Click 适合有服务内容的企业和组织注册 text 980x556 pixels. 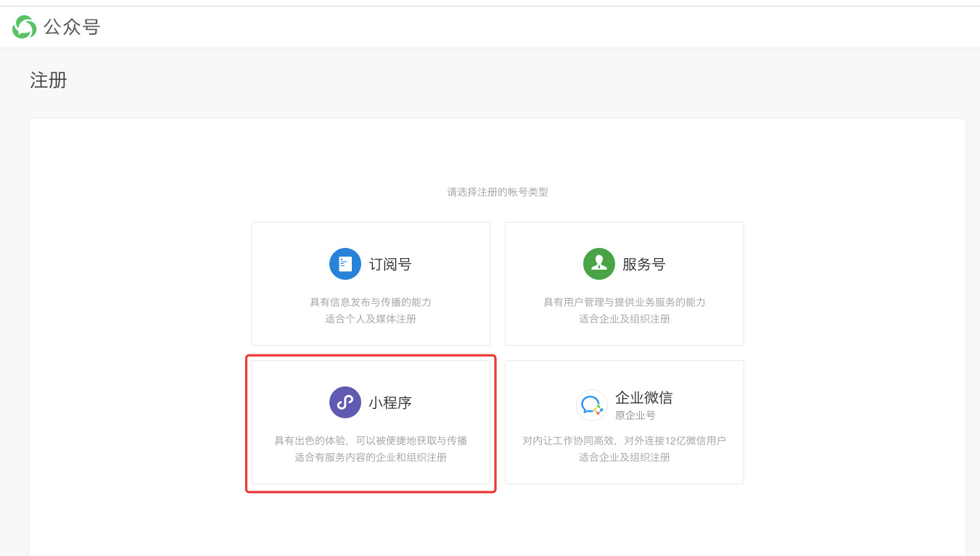click(371, 457)
